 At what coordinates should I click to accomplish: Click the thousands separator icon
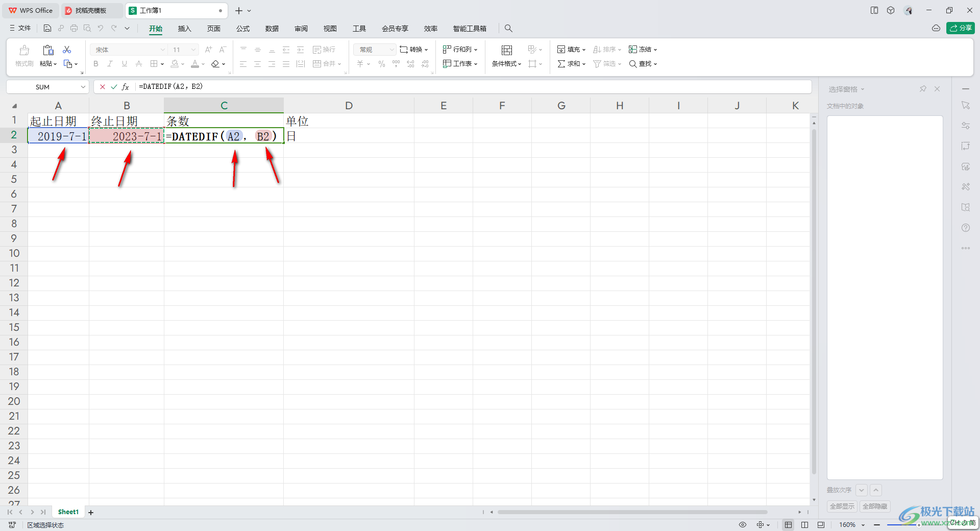(396, 64)
